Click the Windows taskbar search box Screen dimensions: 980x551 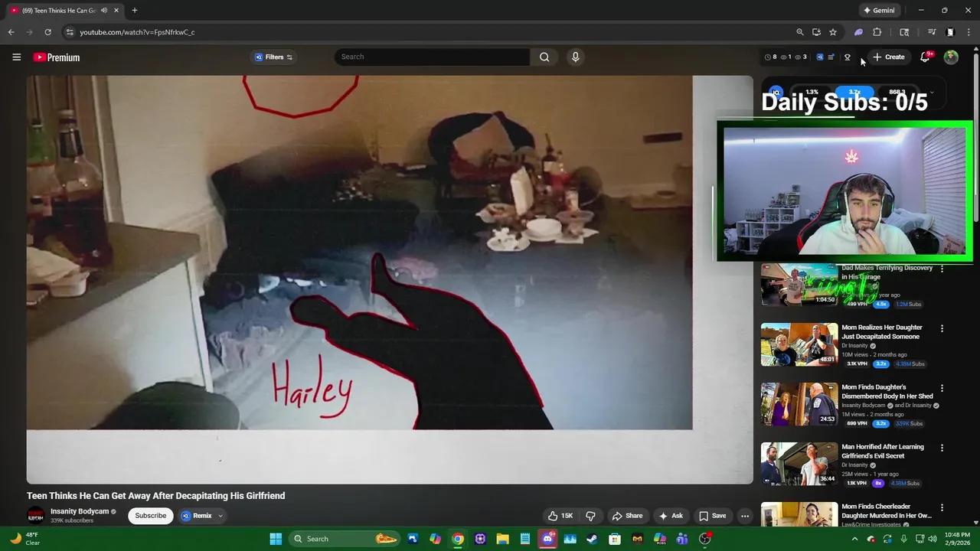(x=345, y=539)
